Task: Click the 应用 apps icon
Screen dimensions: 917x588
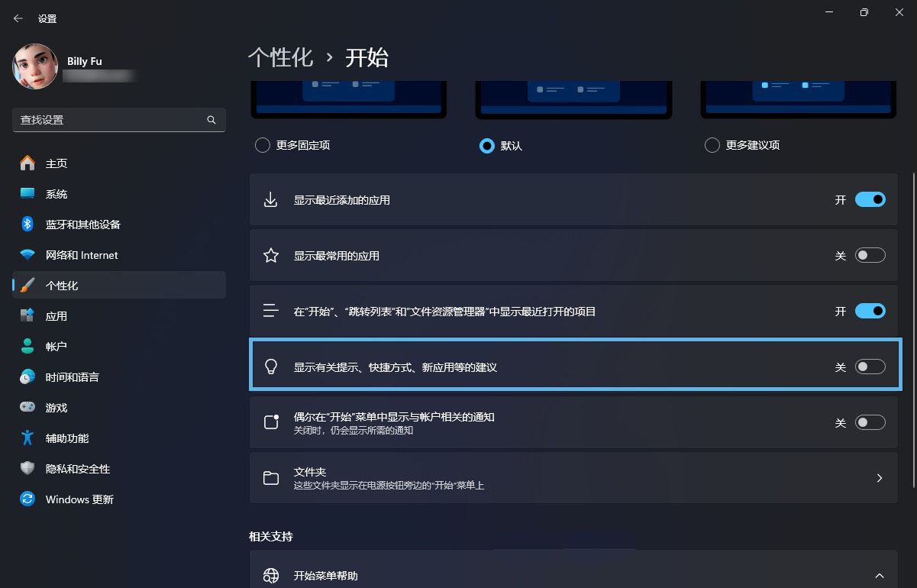Action: point(27,316)
